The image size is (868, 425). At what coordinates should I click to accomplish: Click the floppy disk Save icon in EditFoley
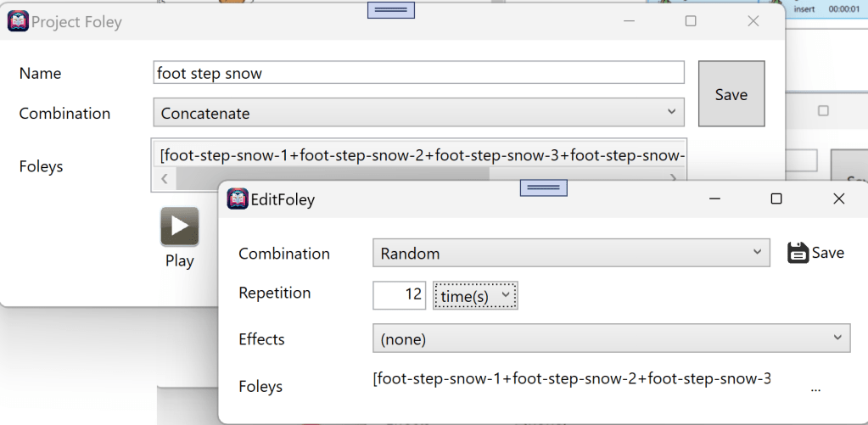tap(798, 253)
